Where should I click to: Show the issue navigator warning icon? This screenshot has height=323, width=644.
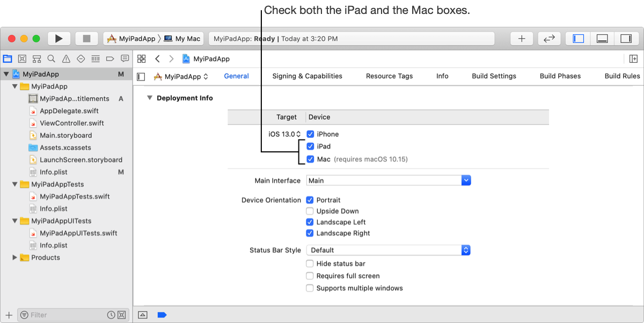pyautogui.click(x=66, y=59)
